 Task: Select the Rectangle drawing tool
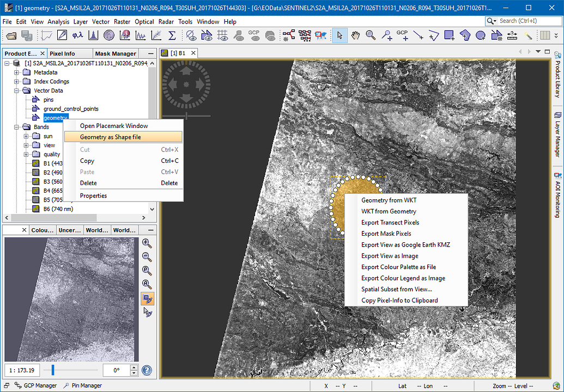449,35
